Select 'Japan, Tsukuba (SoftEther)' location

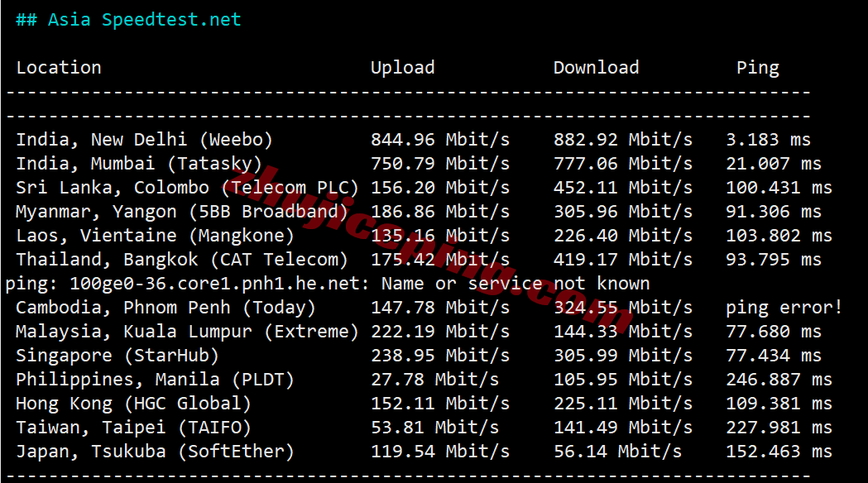(155, 452)
